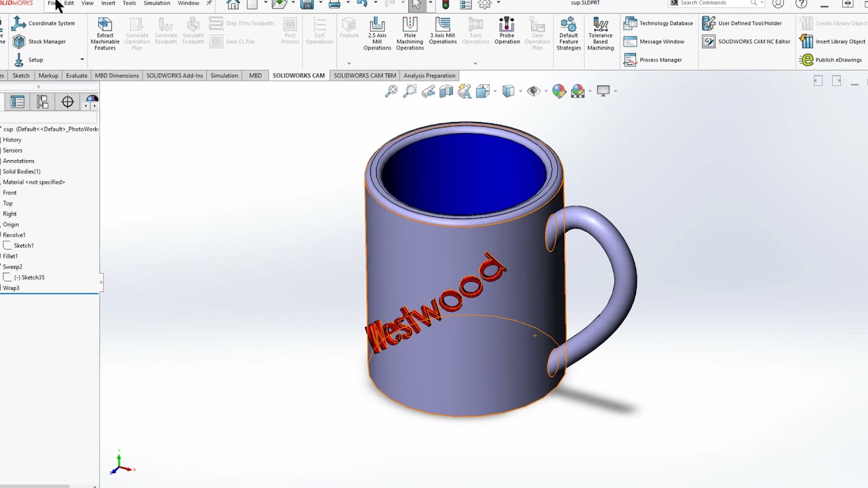868x488 pixels.
Task: Click Publish eDrawings
Action: (831, 60)
